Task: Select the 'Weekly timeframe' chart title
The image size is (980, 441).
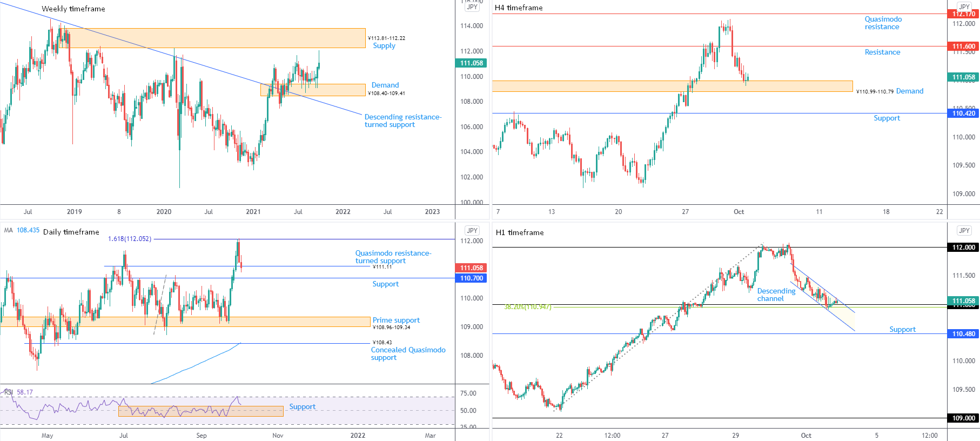Action: 73,9
